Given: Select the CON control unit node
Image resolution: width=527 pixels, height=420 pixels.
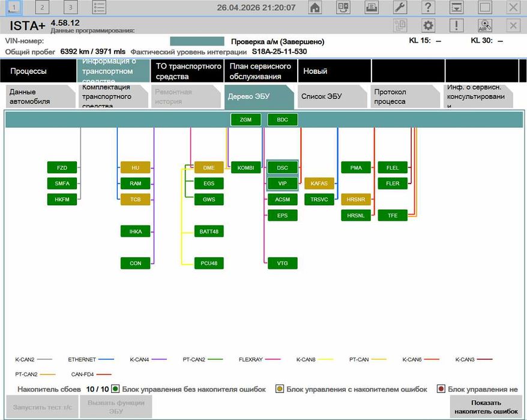Looking at the screenshot, I should point(136,263).
